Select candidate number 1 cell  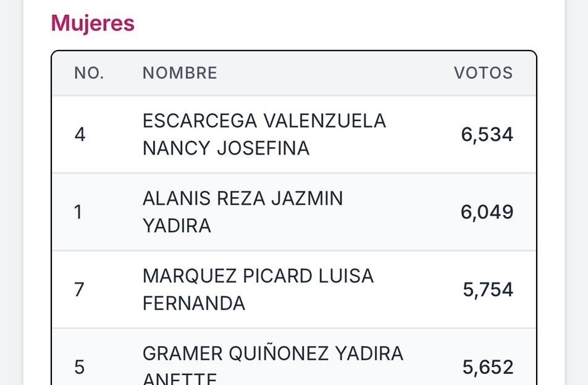(78, 212)
